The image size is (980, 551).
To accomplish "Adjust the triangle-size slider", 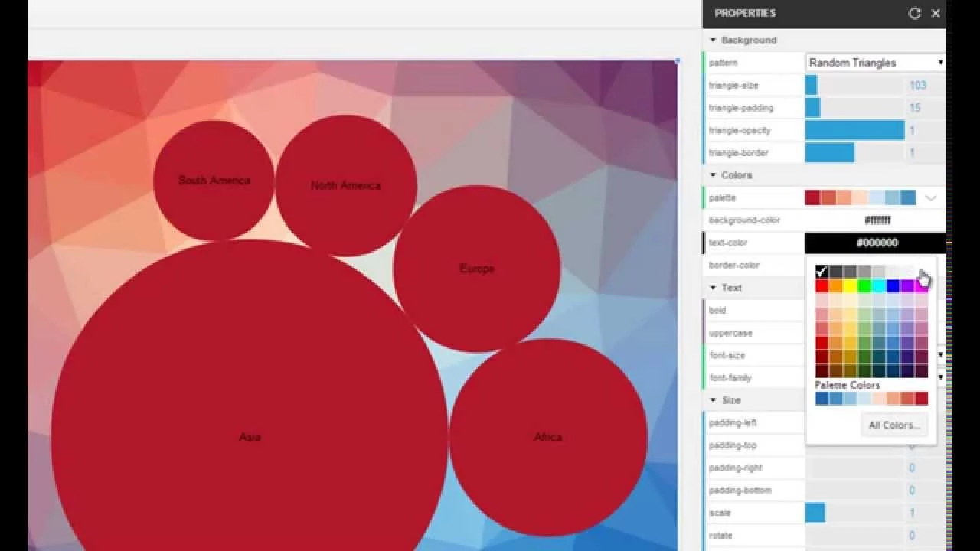I will [854, 85].
